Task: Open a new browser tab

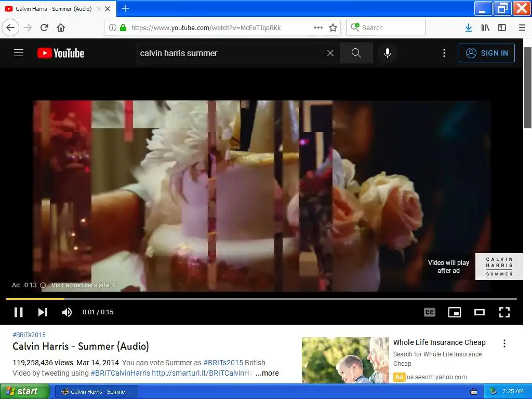Action: click(x=125, y=8)
